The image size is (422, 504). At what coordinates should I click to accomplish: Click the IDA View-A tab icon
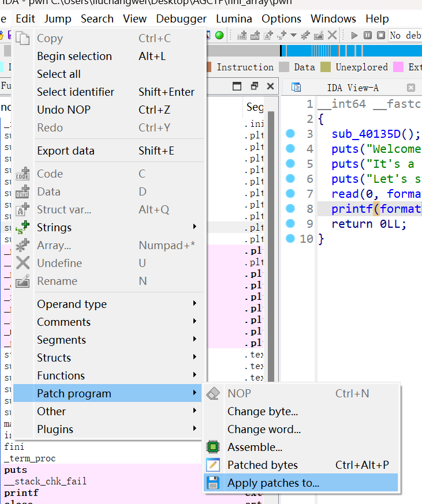tap(296, 88)
